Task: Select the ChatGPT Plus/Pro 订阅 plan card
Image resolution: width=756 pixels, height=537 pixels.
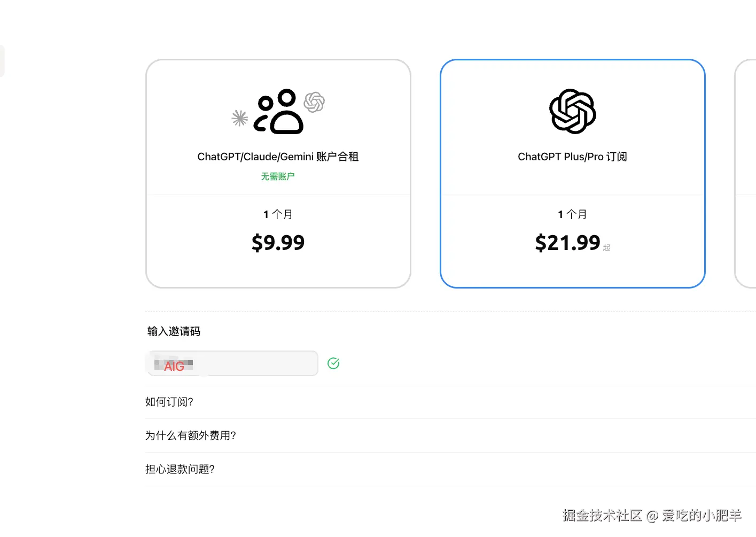Action: [573, 174]
